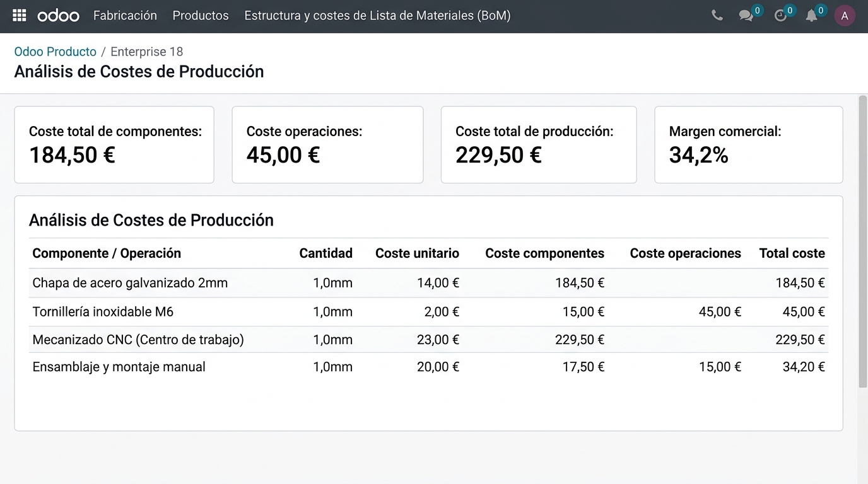The image size is (868, 484).
Task: Open the Productos menu
Action: (x=201, y=15)
